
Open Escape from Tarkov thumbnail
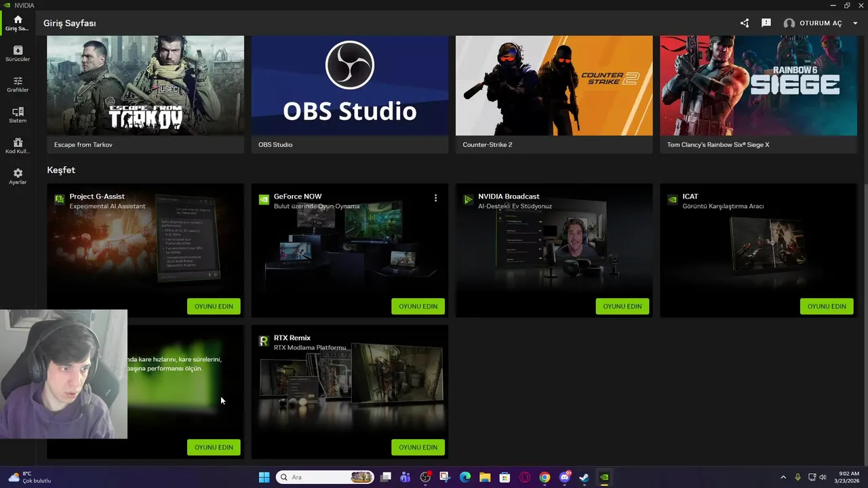coord(145,86)
